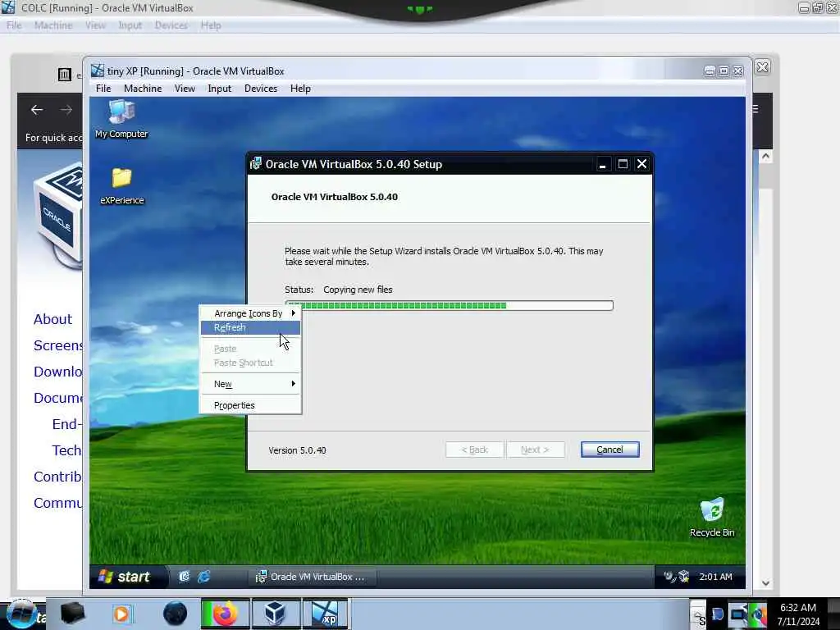
Task: Expand the New submenu
Action: click(x=250, y=384)
